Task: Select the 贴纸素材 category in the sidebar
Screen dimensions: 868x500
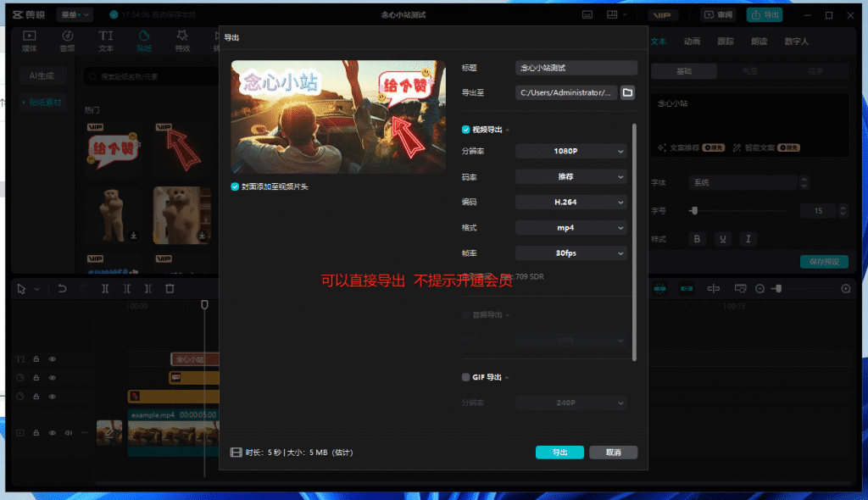Action: click(x=42, y=103)
